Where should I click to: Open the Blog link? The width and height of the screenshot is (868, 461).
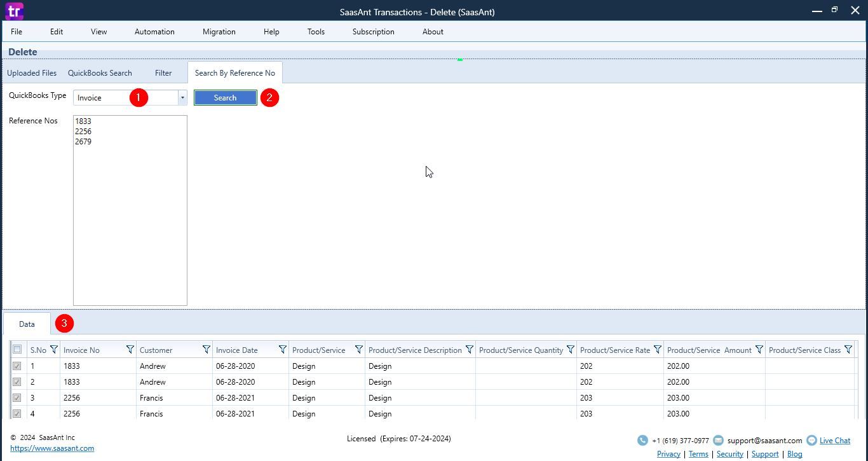(795, 454)
